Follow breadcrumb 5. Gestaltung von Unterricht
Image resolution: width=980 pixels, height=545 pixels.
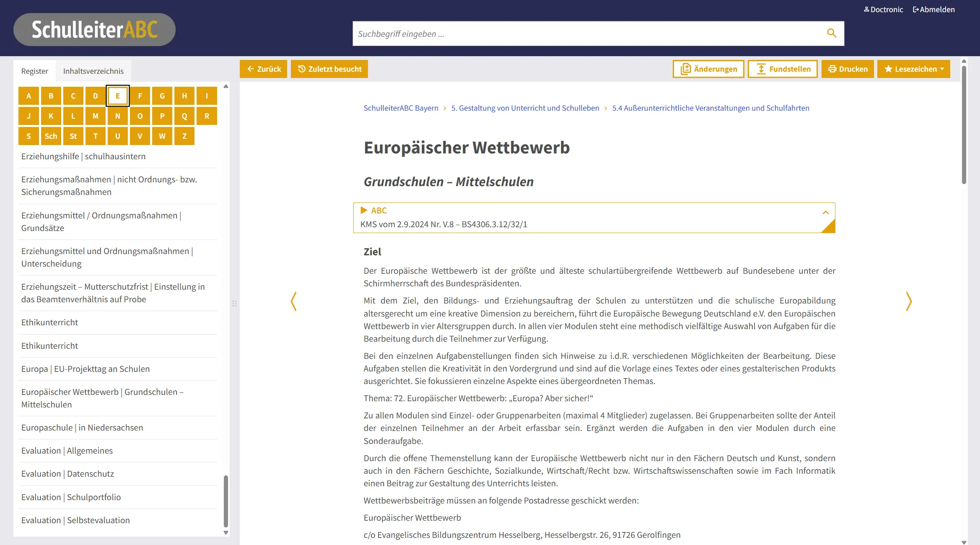(x=525, y=108)
